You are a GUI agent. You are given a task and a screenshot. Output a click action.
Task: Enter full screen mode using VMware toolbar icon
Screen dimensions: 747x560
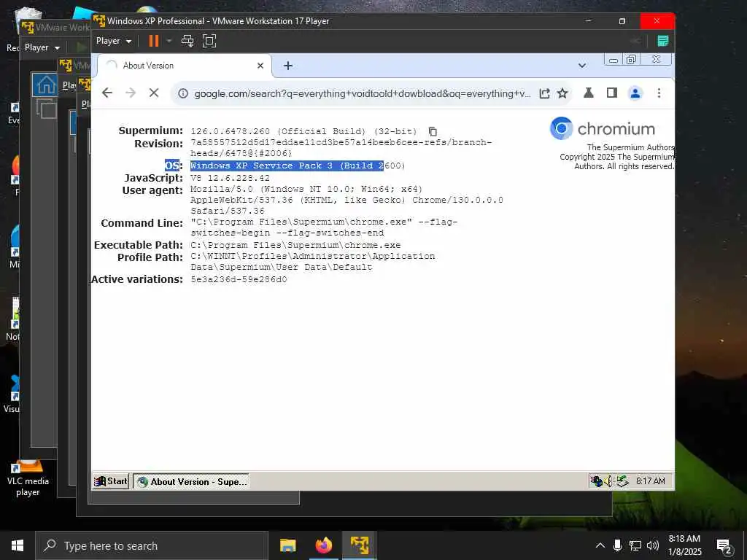tap(209, 41)
